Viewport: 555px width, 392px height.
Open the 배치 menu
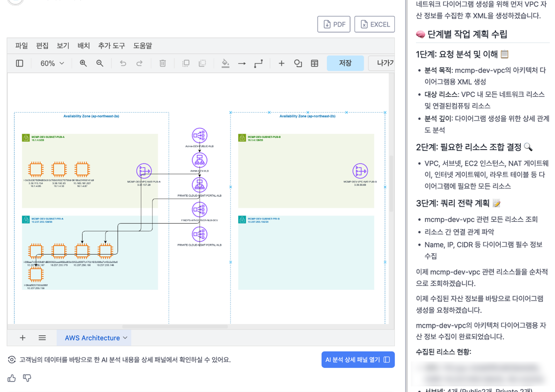(84, 45)
